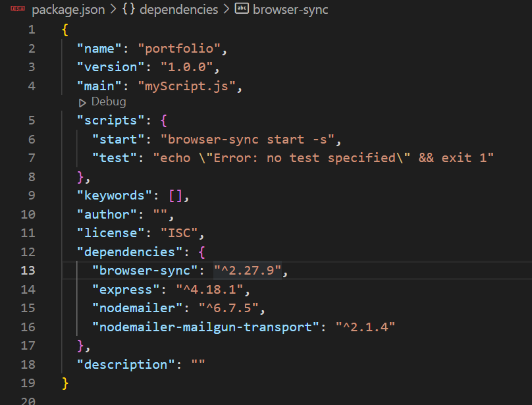Viewport: 532px width, 405px height.
Task: Run the Debug codelens above scripts
Action: [108, 101]
